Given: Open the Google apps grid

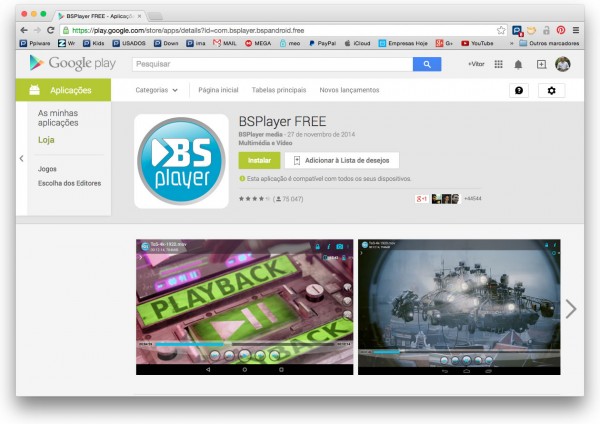Looking at the screenshot, I should pyautogui.click(x=498, y=64).
